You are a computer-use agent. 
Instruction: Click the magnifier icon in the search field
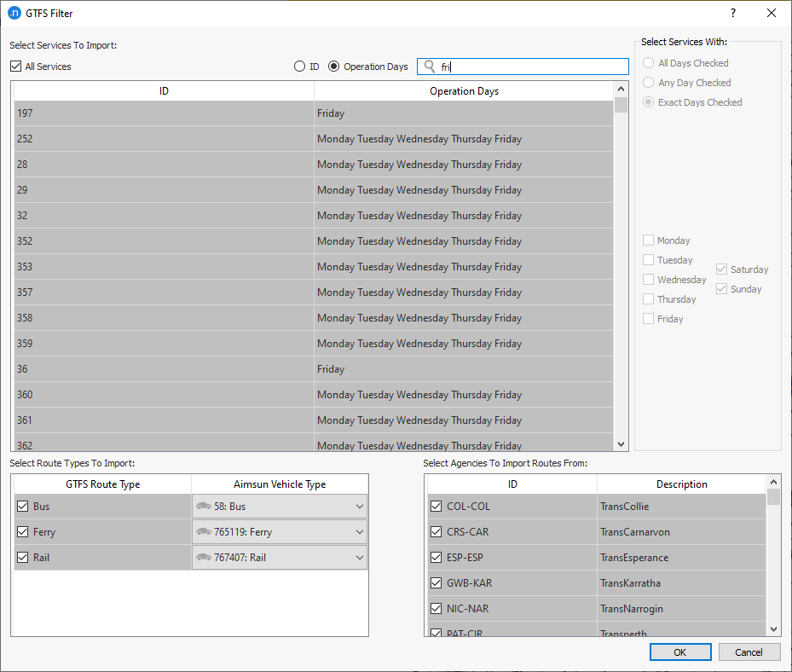(x=429, y=67)
